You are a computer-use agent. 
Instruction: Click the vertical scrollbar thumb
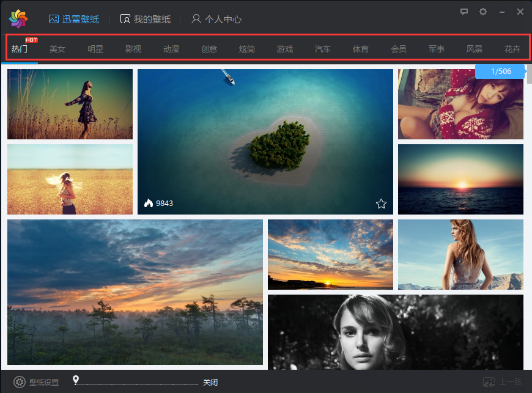pyautogui.click(x=530, y=74)
